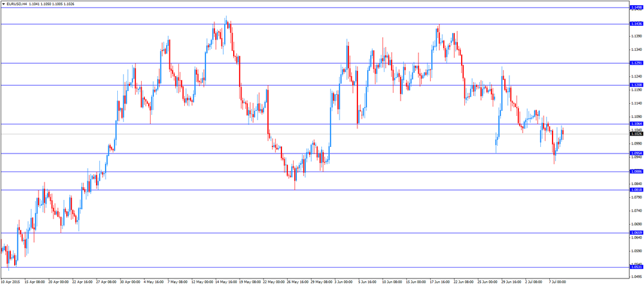This screenshot has height=285, width=644.
Task: Click the 1.0590 price axis label
Action: tap(638, 251)
